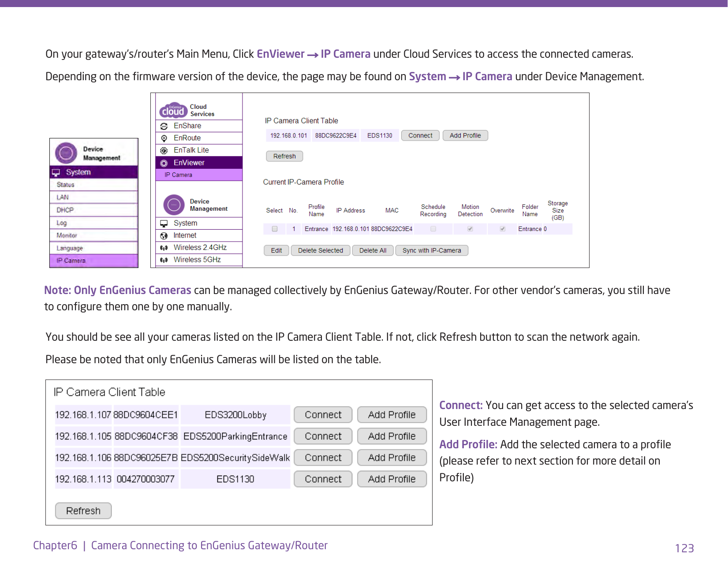Select DHCP in left small panel

coord(94,210)
